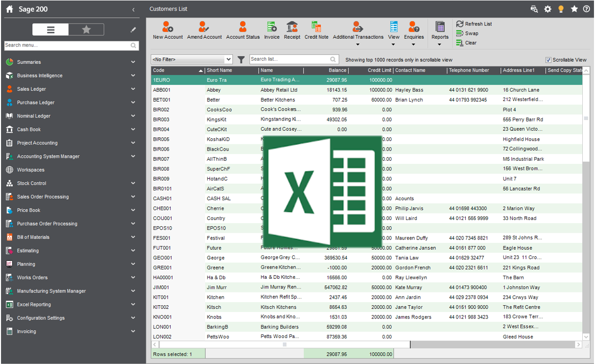Sort by the Code column header
This screenshot has height=364, width=595.
[x=178, y=70]
